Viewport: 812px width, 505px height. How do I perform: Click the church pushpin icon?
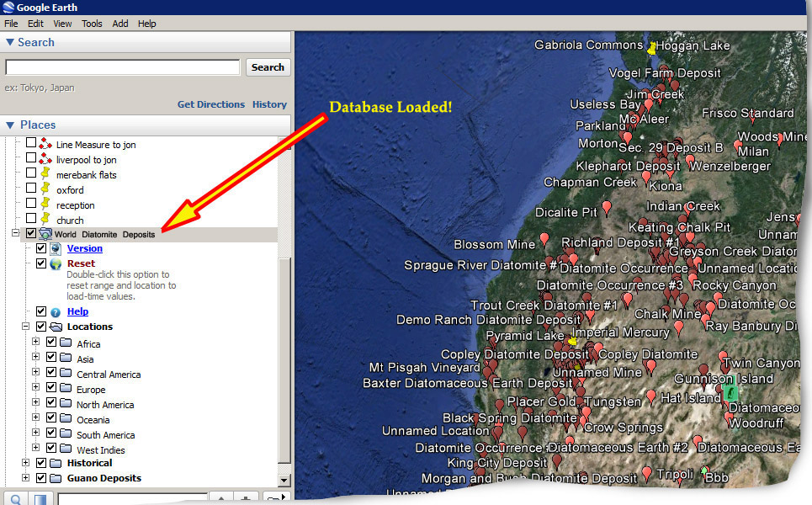tap(45, 219)
